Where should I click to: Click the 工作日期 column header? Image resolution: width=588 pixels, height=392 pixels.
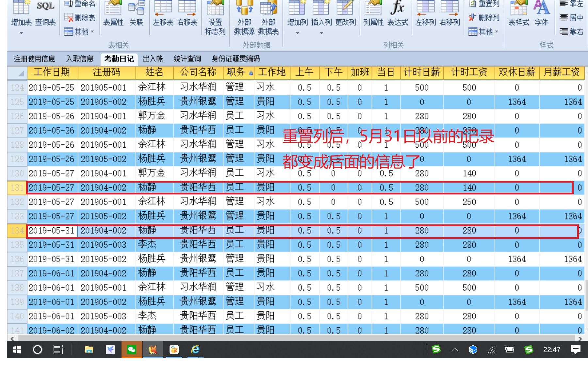click(52, 72)
